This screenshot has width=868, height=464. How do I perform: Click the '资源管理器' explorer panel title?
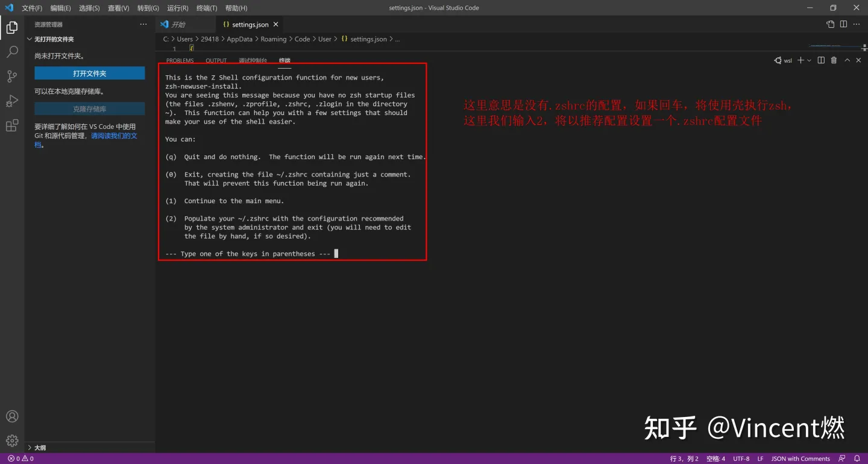pos(48,25)
